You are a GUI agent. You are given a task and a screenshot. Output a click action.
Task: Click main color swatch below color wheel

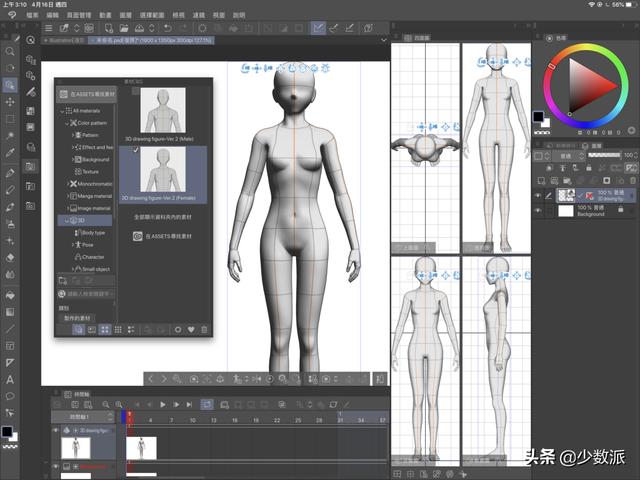click(x=538, y=117)
